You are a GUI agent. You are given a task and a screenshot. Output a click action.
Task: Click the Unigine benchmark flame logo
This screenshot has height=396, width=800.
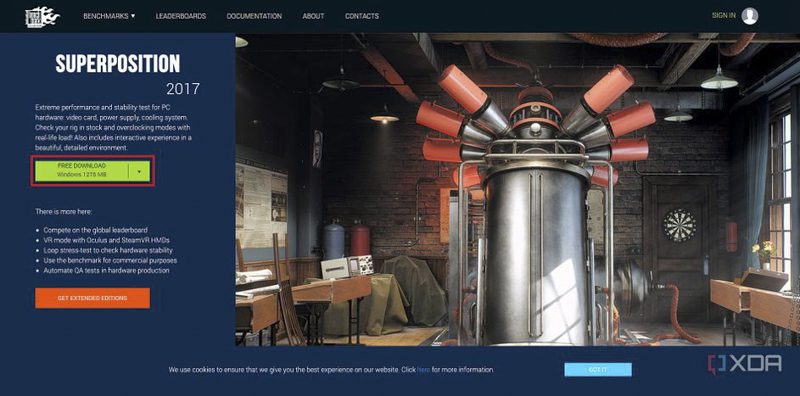point(42,17)
